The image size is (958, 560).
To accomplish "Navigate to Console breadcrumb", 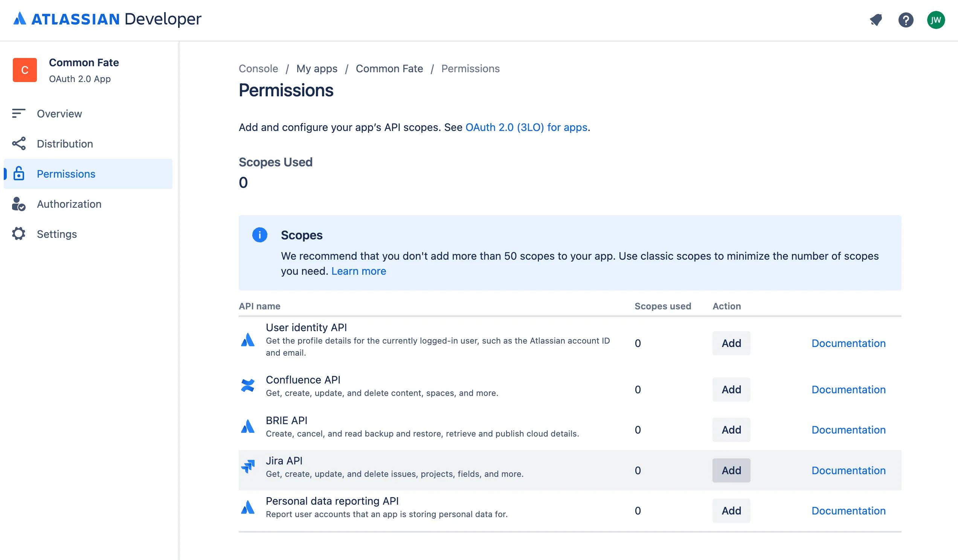I will click(258, 69).
